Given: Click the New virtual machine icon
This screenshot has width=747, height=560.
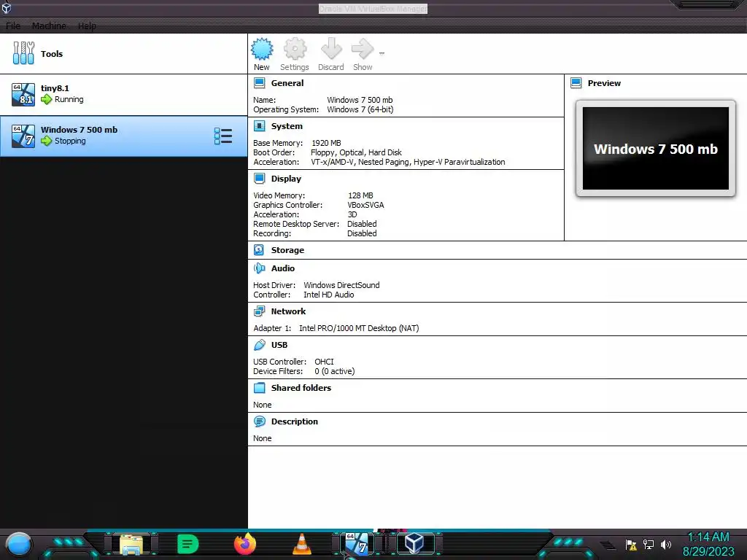Looking at the screenshot, I should pos(262,49).
